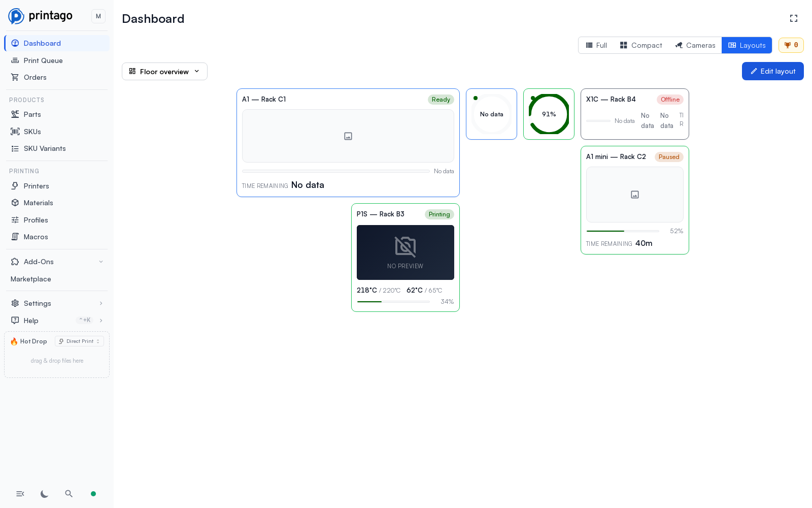Click A1 mini 52% progress bar
Screen dimensions: 812x508
623,231
